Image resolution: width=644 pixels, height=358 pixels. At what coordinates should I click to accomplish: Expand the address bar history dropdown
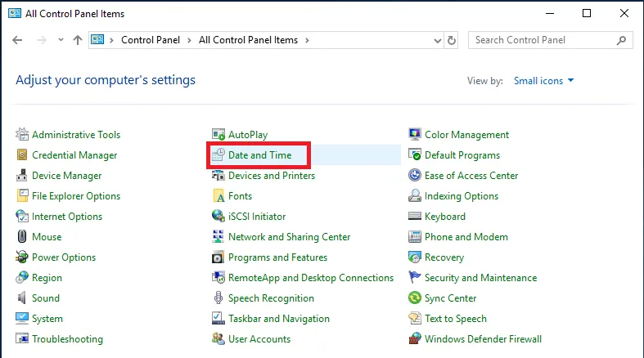[x=438, y=40]
